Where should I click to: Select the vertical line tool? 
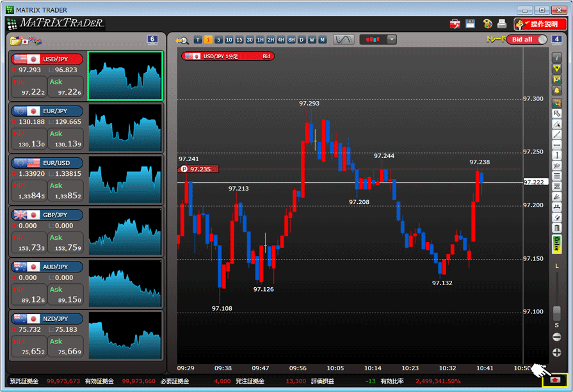tap(556, 155)
